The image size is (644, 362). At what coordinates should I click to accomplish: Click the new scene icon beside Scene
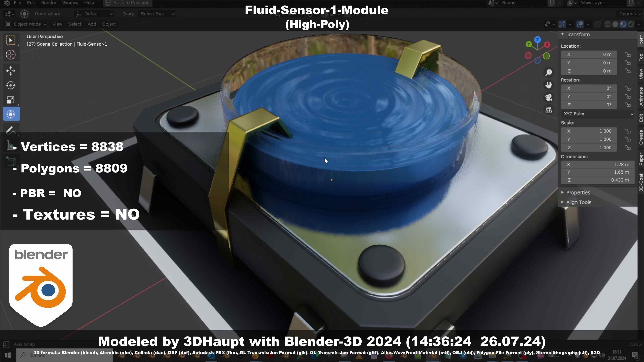(x=551, y=3)
